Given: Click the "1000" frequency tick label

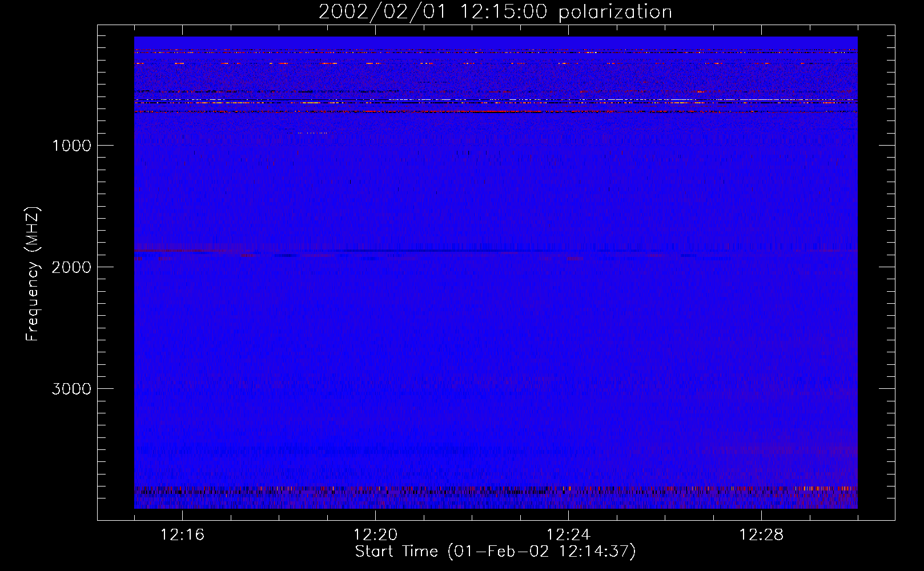Looking at the screenshot, I should (x=71, y=146).
